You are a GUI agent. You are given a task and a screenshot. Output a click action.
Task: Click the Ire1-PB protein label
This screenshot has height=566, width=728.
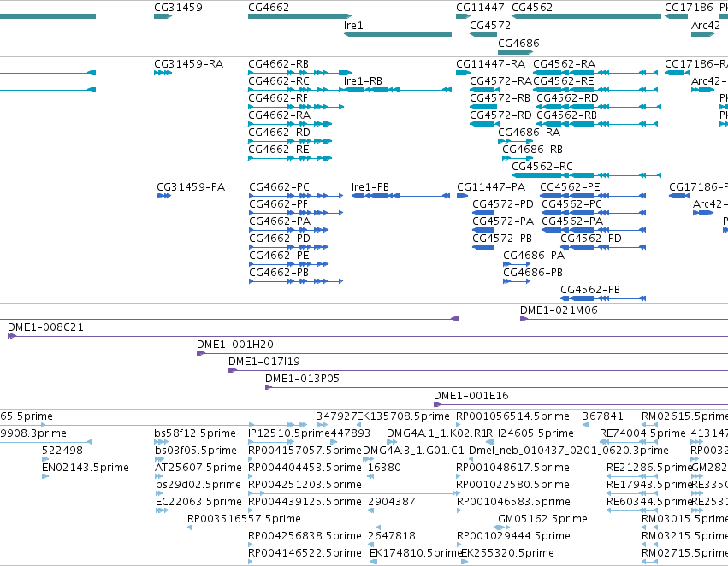(370, 187)
